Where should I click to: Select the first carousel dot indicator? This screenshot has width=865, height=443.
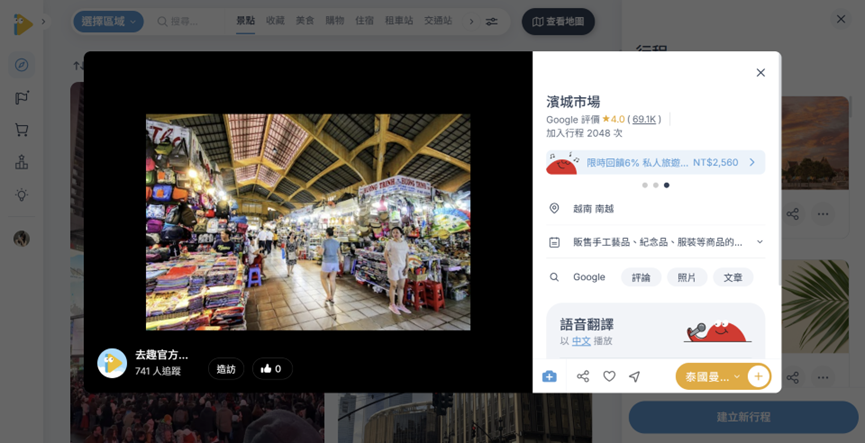coord(645,185)
